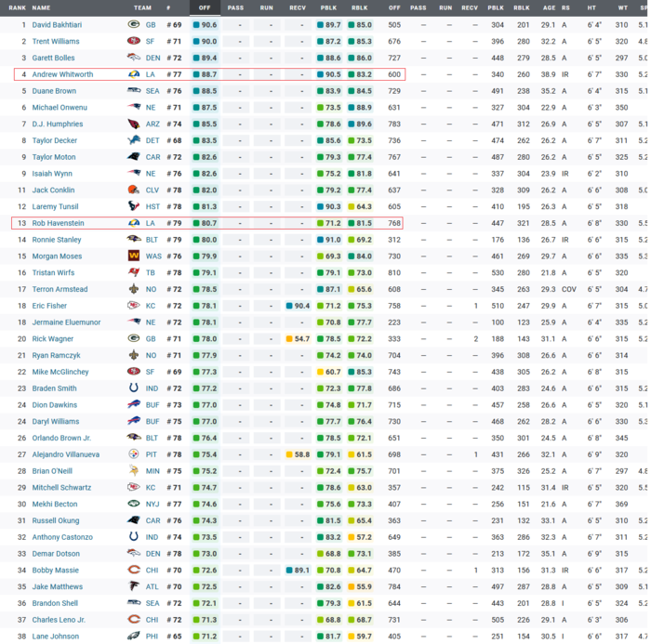The height and width of the screenshot is (644, 651).
Task: Click the Jets logo in Mekhi Becton's row
Action: pyautogui.click(x=134, y=504)
